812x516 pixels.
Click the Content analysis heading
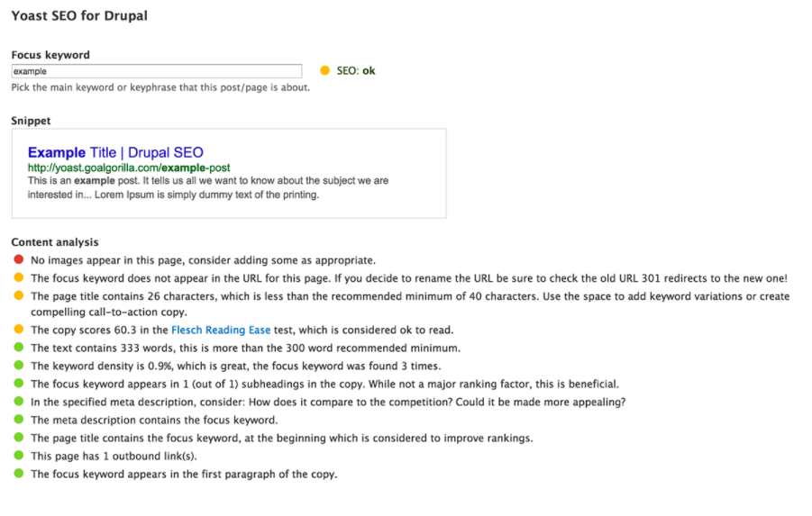(55, 242)
